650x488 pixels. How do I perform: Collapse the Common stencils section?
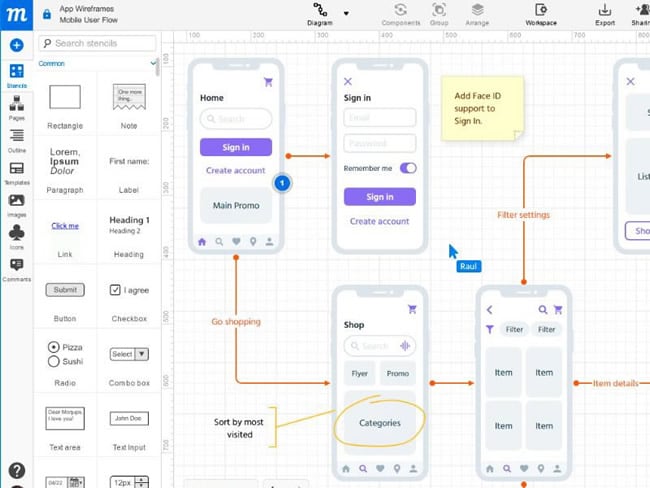[x=153, y=63]
